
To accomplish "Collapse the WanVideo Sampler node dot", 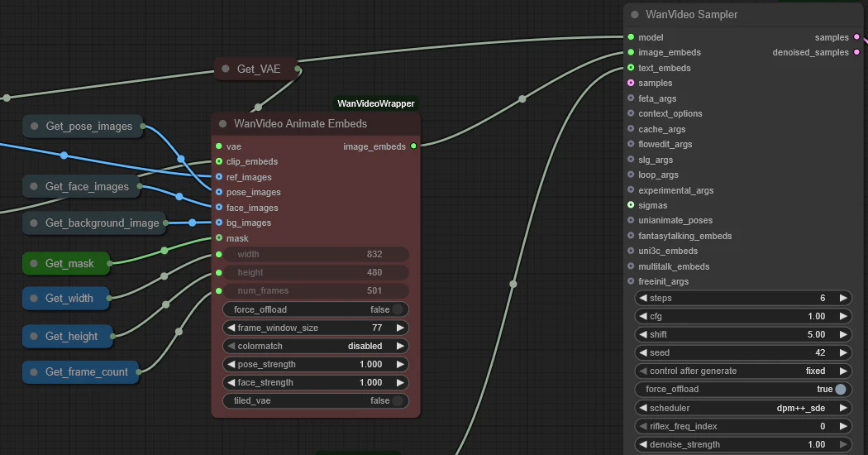I will [x=634, y=14].
